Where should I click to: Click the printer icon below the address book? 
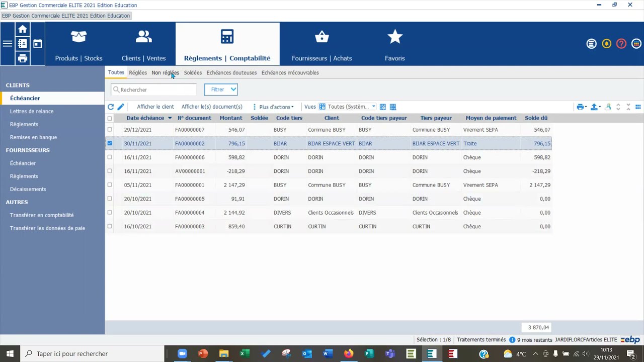tap(23, 58)
